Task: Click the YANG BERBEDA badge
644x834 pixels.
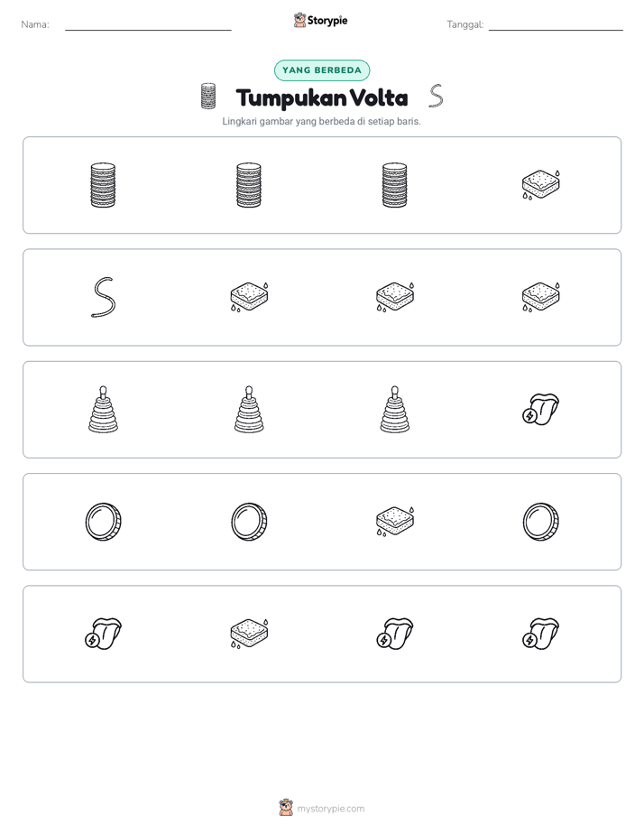Action: point(322,70)
